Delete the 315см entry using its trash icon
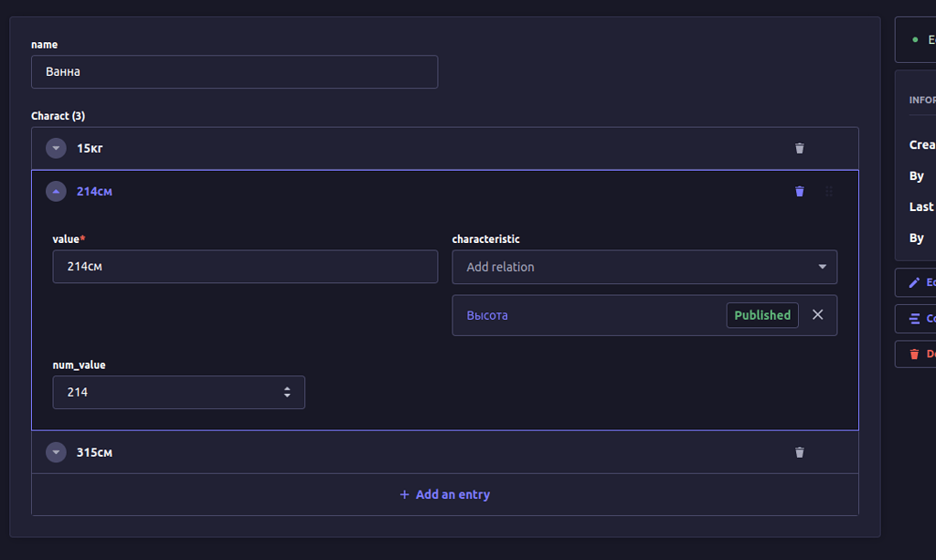The image size is (936, 560). click(x=799, y=451)
